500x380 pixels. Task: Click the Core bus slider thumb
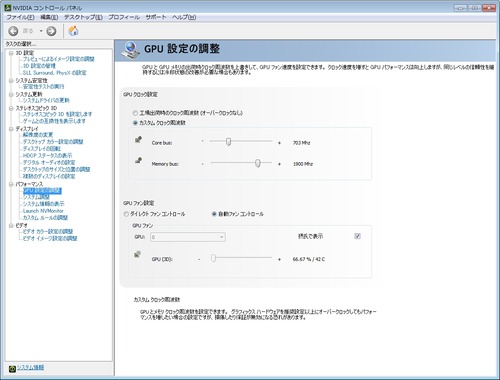point(228,142)
